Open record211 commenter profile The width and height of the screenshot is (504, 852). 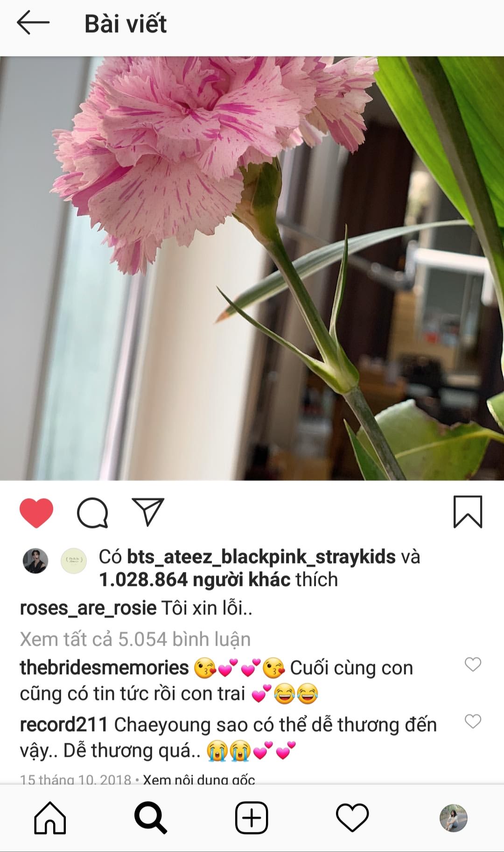point(64,725)
